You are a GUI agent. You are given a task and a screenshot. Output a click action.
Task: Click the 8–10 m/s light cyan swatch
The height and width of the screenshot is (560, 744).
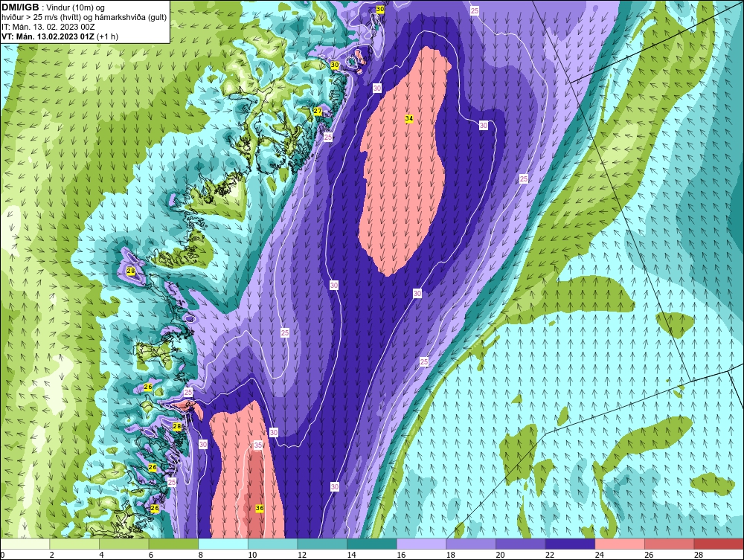coord(223,544)
